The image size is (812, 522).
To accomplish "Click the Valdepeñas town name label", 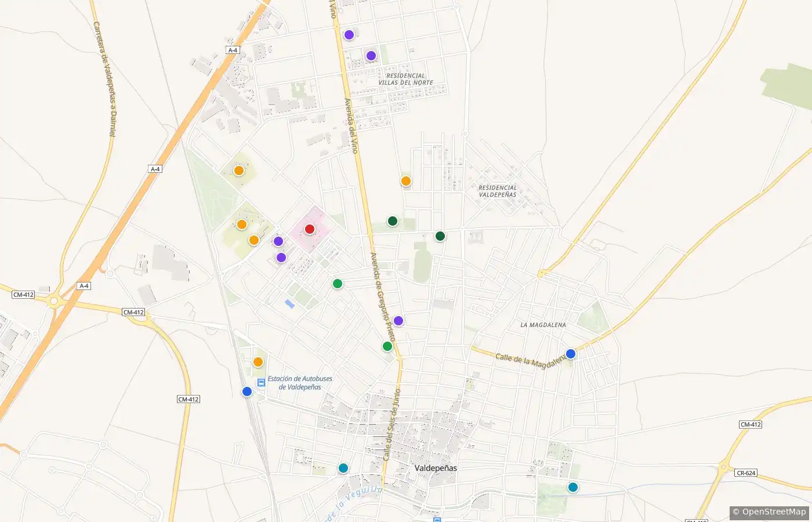I will tap(436, 468).
